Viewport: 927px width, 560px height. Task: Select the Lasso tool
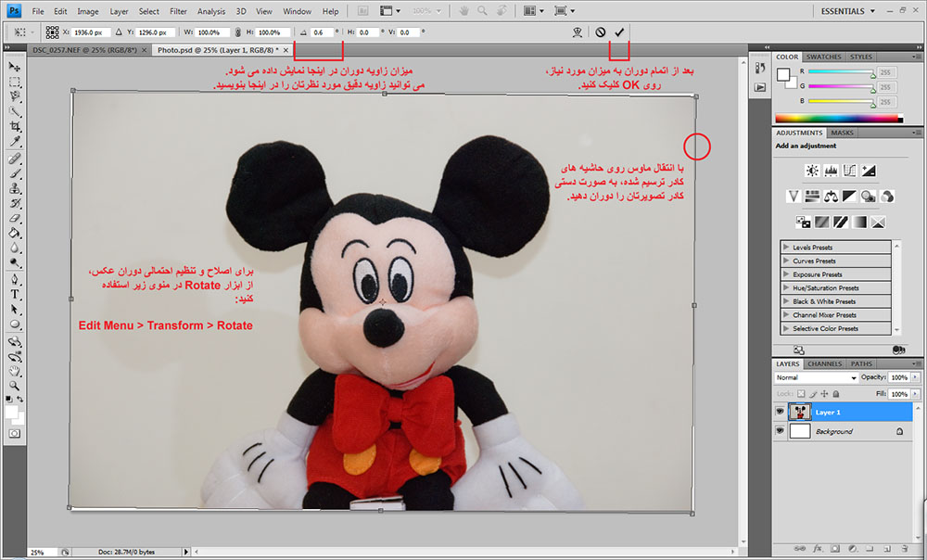(14, 96)
